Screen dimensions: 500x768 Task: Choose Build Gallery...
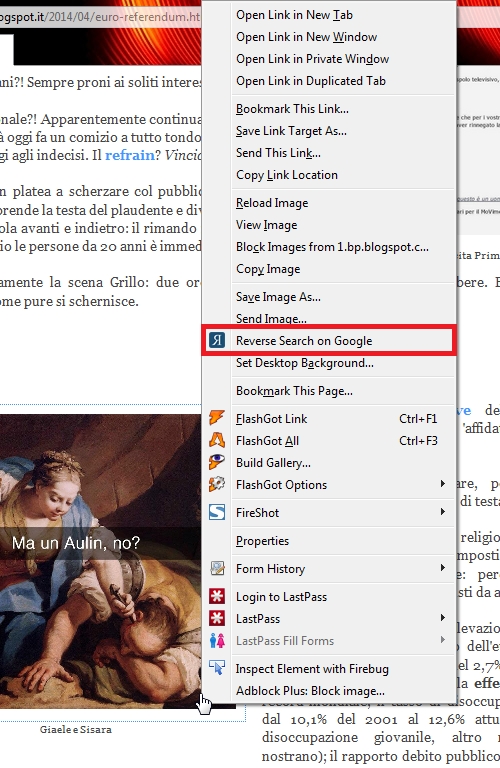329,463
